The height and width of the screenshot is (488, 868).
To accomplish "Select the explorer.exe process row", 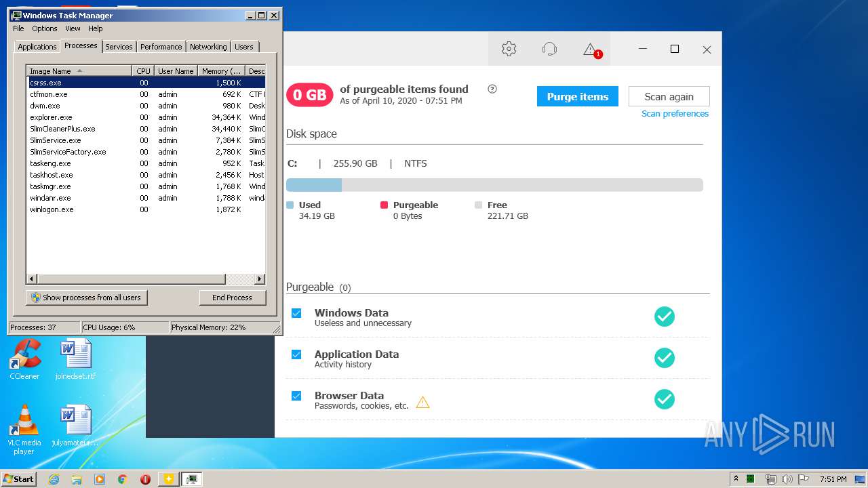I will (145, 117).
